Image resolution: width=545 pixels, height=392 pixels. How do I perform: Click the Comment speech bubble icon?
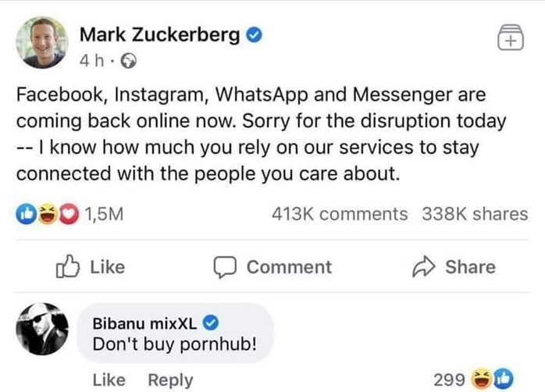225,267
